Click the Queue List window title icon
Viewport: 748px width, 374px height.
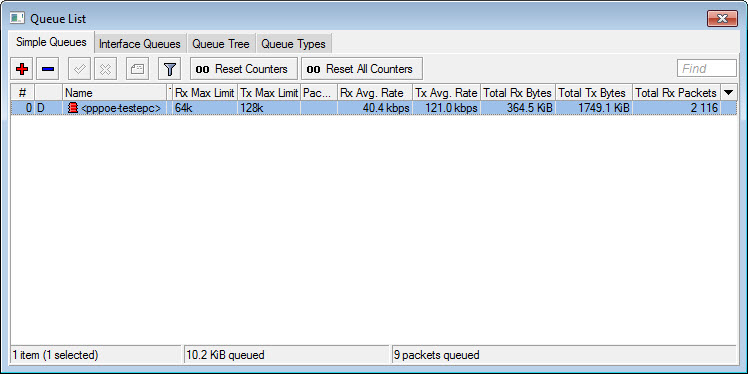coord(18,19)
